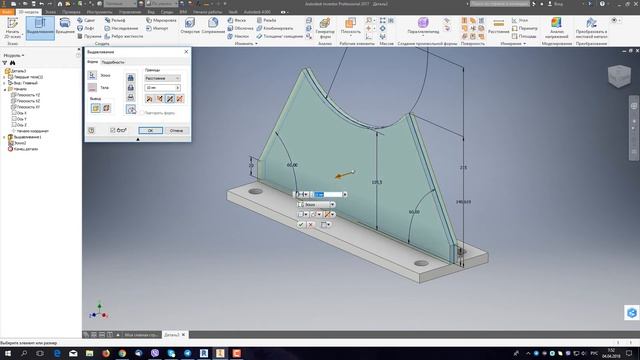Switch to the More tab in Extrude dialog
This screenshot has width=640, height=360.
pyautogui.click(x=113, y=62)
